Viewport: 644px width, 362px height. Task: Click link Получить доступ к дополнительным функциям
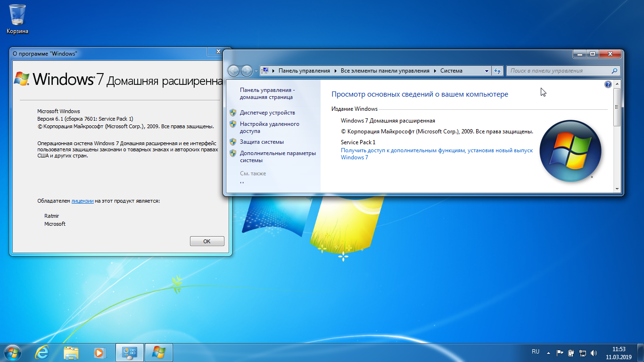click(x=437, y=154)
